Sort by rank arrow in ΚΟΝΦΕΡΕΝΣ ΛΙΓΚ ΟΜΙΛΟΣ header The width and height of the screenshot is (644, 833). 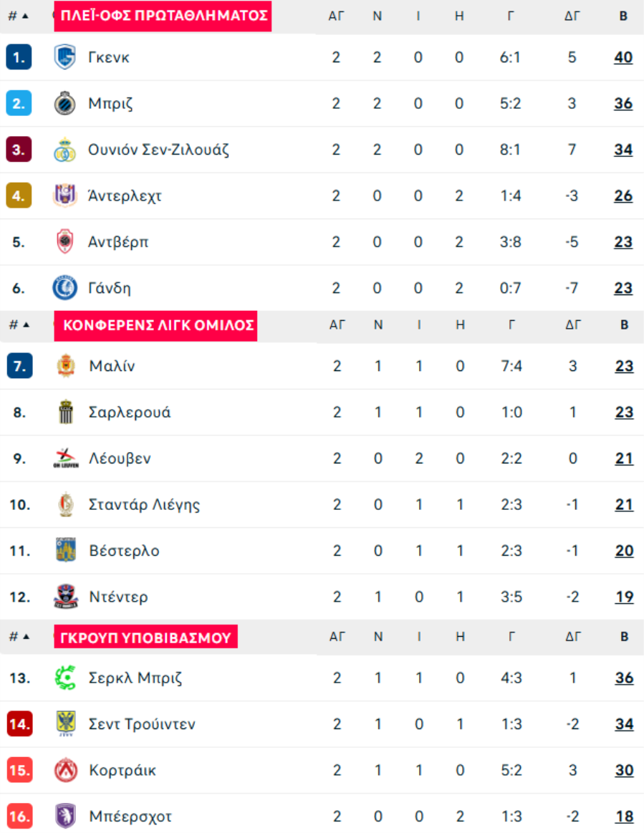26,324
